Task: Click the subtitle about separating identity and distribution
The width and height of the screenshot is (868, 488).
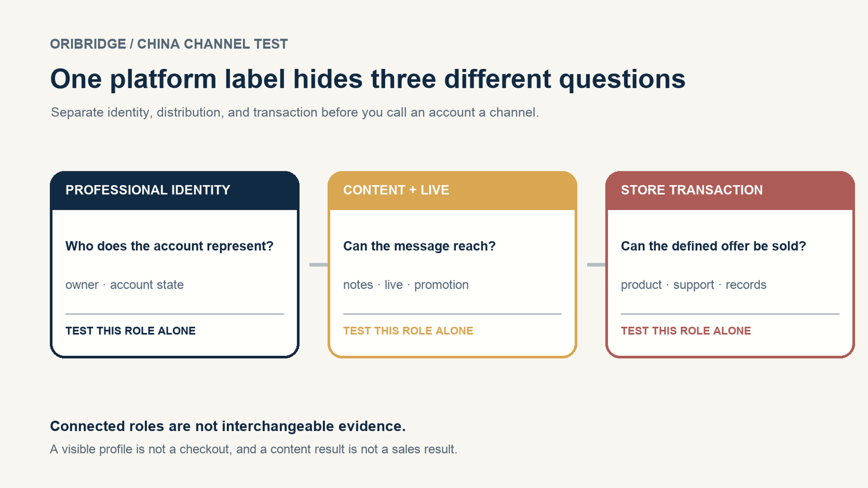Action: click(295, 112)
